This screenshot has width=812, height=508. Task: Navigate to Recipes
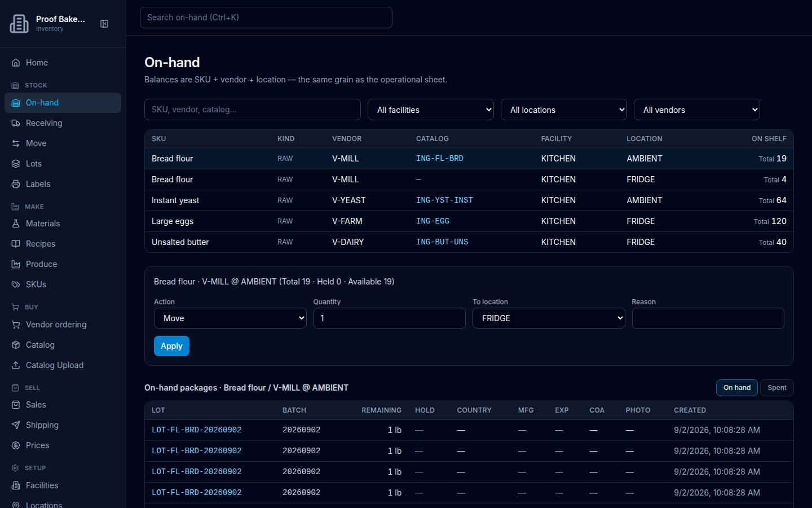point(63,244)
